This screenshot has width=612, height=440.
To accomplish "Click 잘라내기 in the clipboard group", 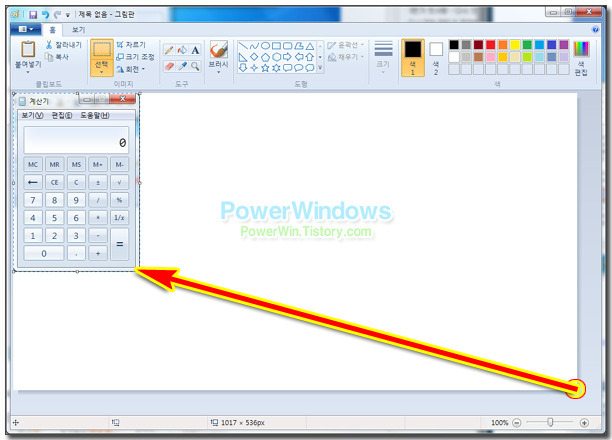I will coord(64,45).
